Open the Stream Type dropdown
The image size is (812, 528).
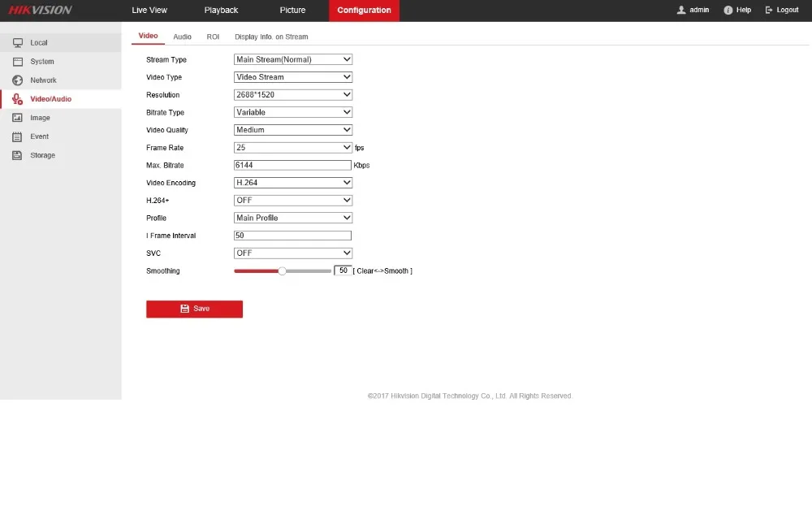pyautogui.click(x=293, y=59)
